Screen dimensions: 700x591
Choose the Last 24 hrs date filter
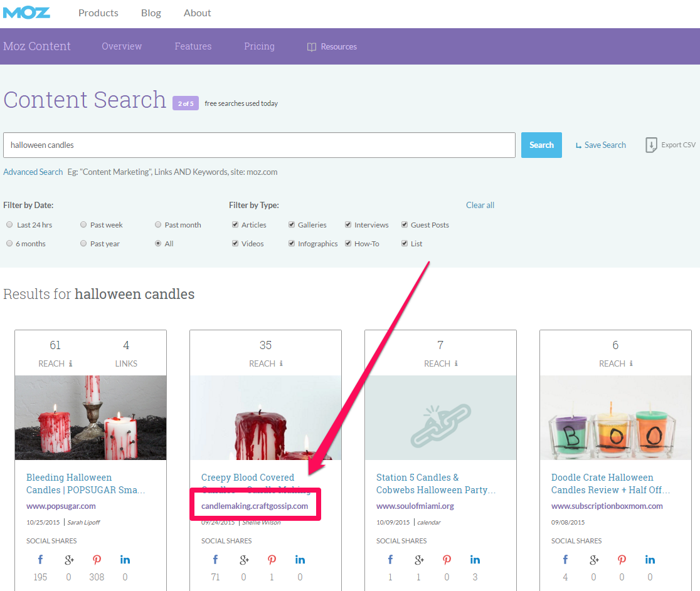9,225
